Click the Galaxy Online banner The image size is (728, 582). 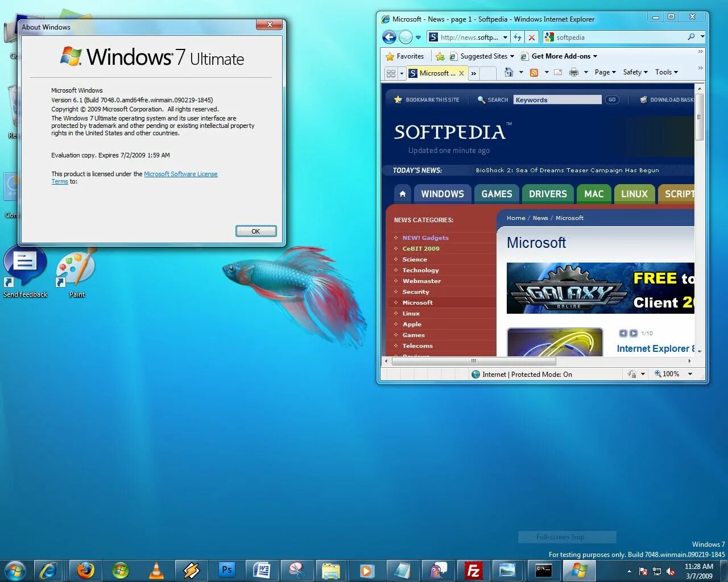600,288
